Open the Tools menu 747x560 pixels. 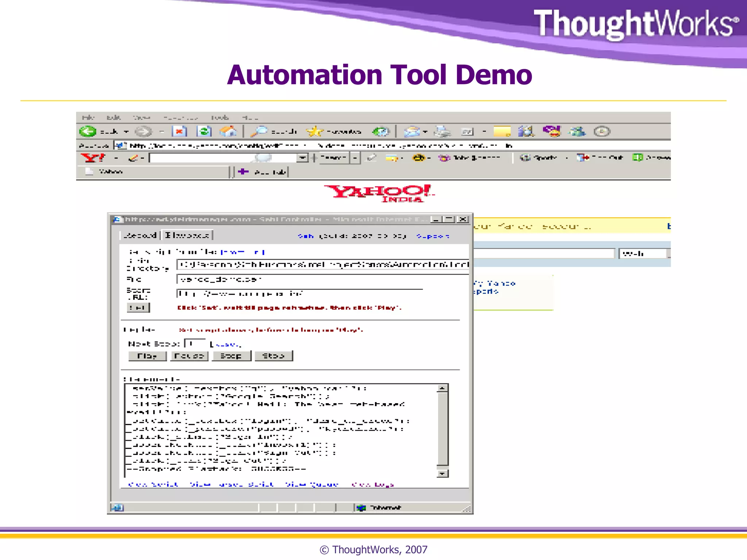tap(220, 117)
